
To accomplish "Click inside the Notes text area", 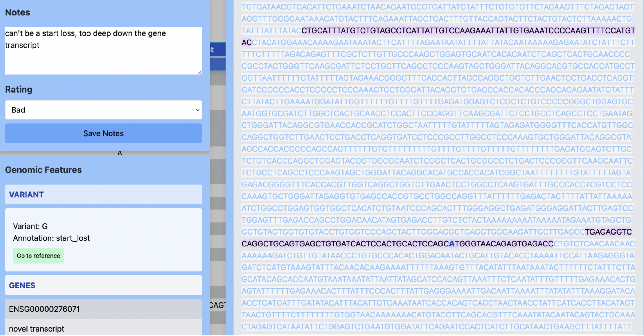I will click(103, 50).
